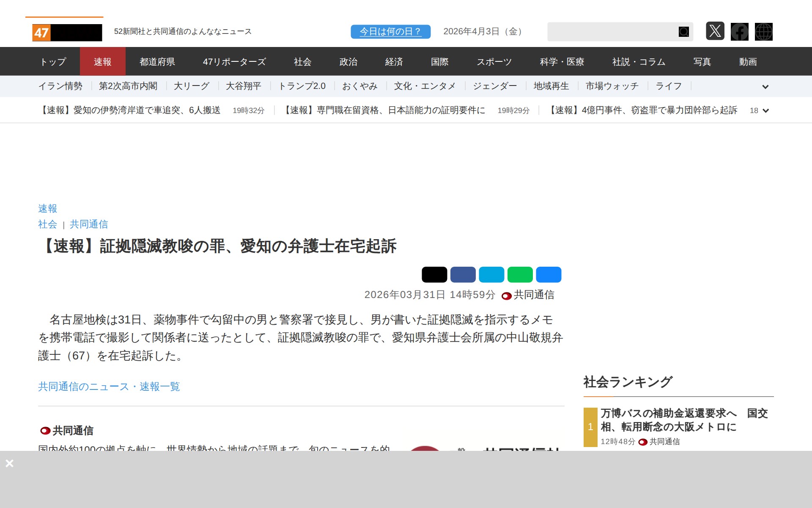This screenshot has height=508, width=812.
Task: Open the Facebook page icon
Action: point(739,32)
